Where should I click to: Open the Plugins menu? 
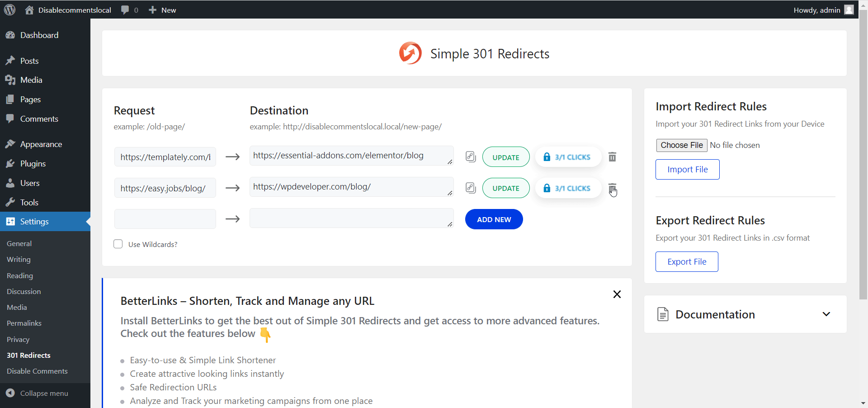coord(45,164)
